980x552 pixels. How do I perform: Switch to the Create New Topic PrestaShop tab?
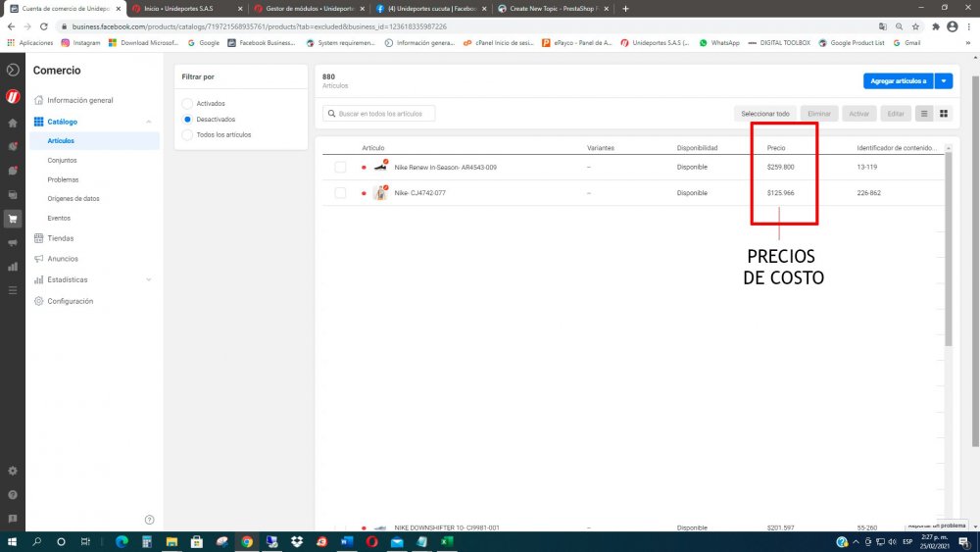coord(552,9)
